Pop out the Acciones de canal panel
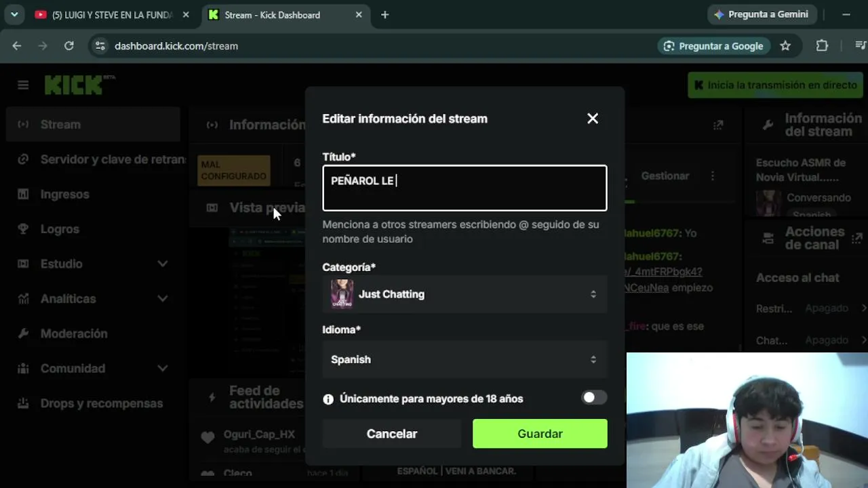 [856, 238]
